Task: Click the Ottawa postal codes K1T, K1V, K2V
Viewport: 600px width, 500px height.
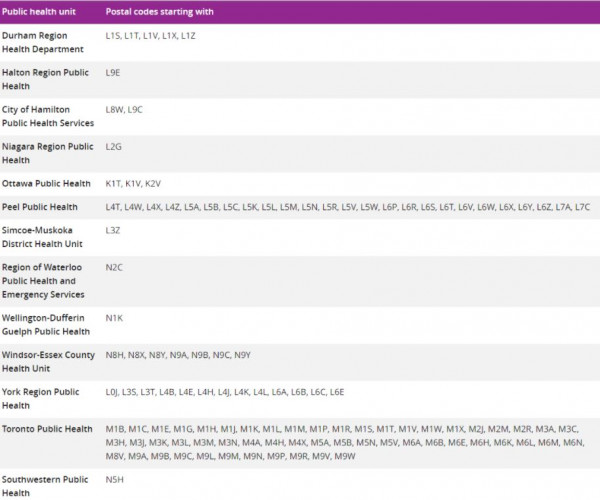Action: [x=133, y=184]
